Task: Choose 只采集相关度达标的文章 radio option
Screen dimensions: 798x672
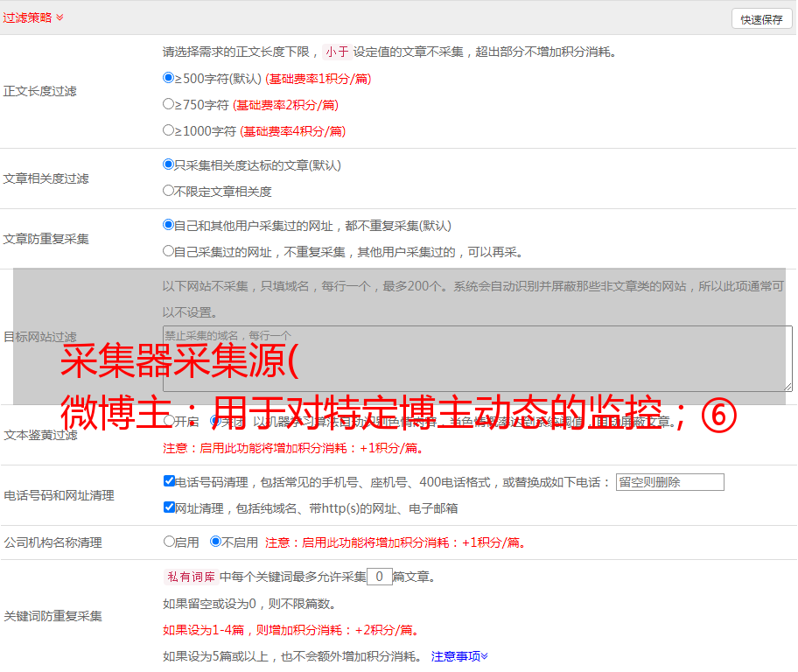Action: point(168,164)
